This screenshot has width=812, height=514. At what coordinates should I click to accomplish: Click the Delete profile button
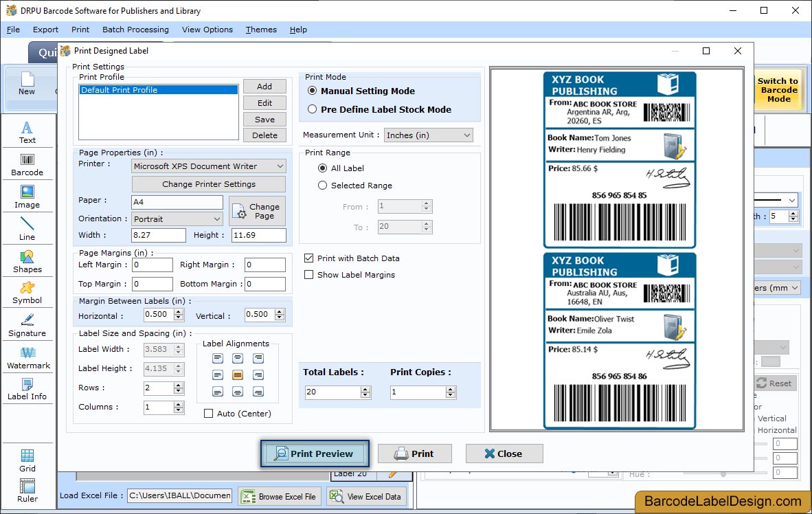pyautogui.click(x=264, y=135)
